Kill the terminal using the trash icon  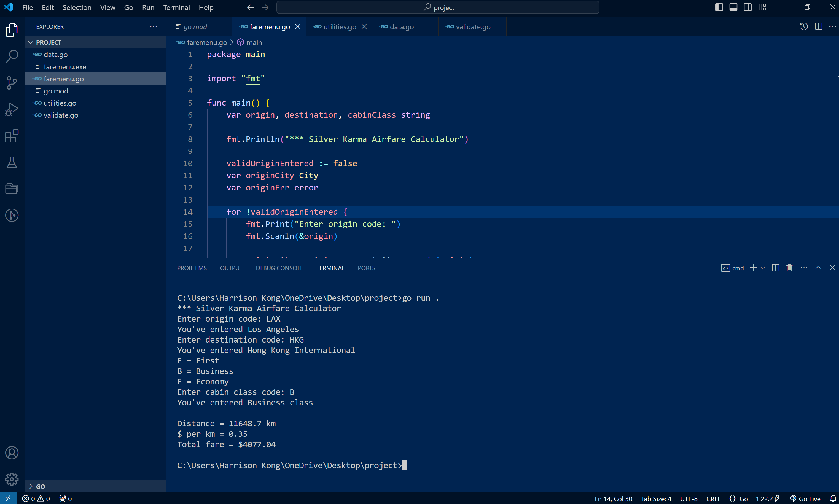[789, 268]
